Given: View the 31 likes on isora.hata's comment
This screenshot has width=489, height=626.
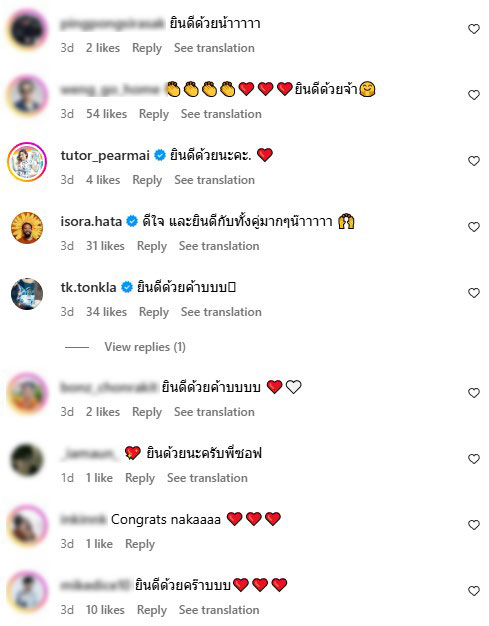Looking at the screenshot, I should pos(105,246).
